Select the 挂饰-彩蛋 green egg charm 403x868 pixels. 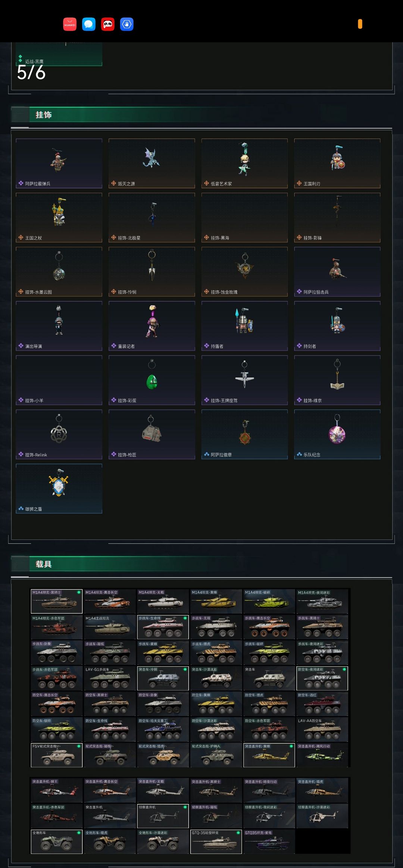[152, 380]
